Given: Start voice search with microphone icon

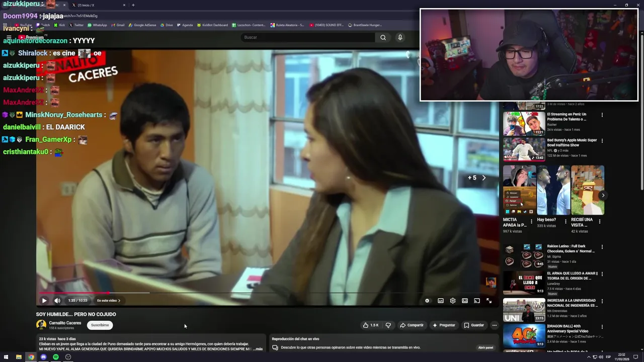Looking at the screenshot, I should point(400,37).
